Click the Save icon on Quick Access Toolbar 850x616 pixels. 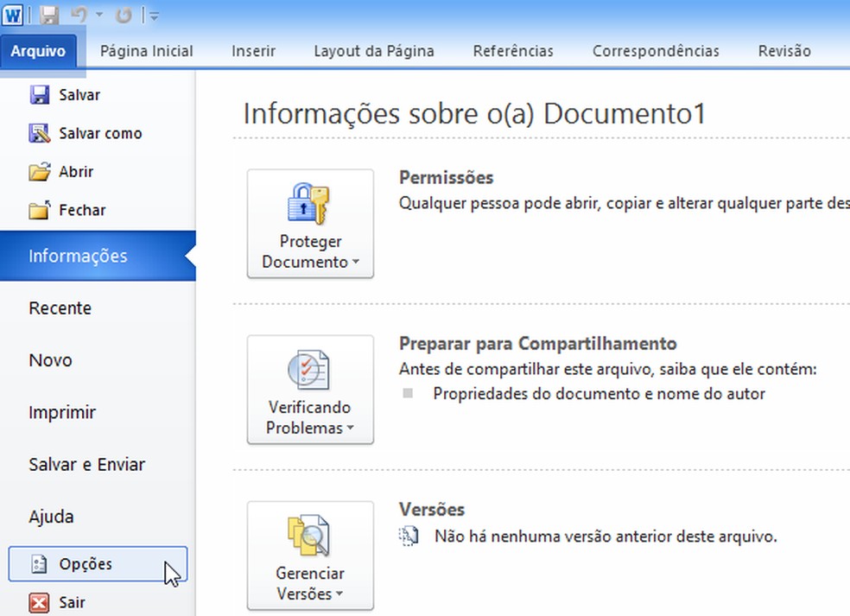point(48,14)
